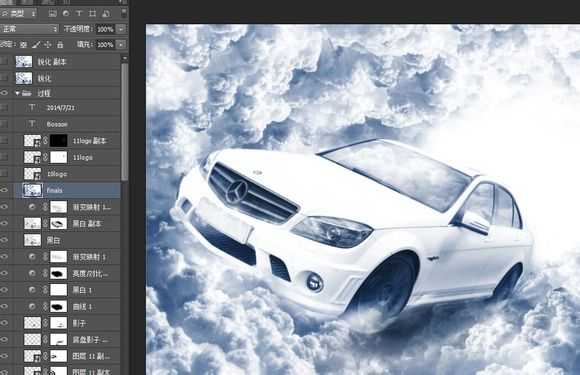Click the layers panel vertical scrollbar
580x375 pixels.
coord(125,122)
